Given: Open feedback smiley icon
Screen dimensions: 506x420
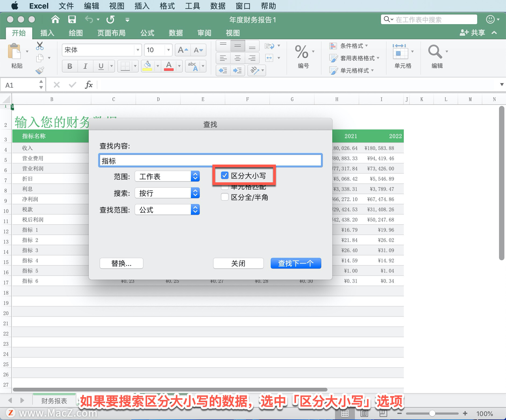Looking at the screenshot, I should (x=490, y=19).
